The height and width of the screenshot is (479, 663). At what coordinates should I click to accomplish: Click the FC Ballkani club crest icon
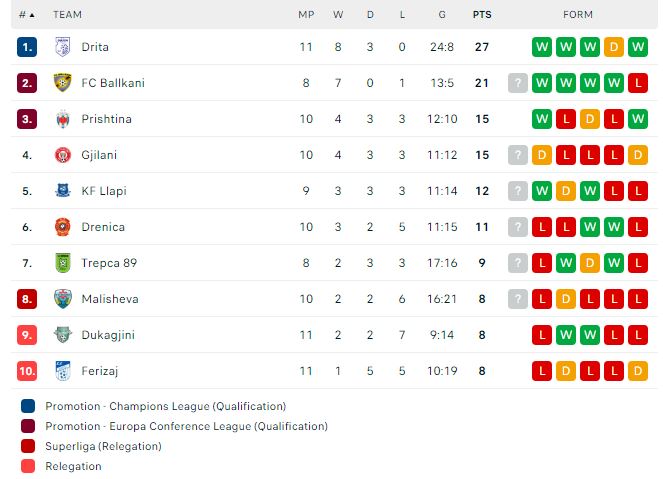click(63, 83)
